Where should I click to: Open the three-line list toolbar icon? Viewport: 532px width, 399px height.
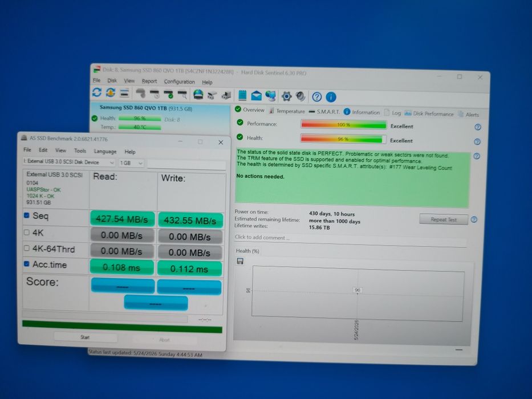124,92
